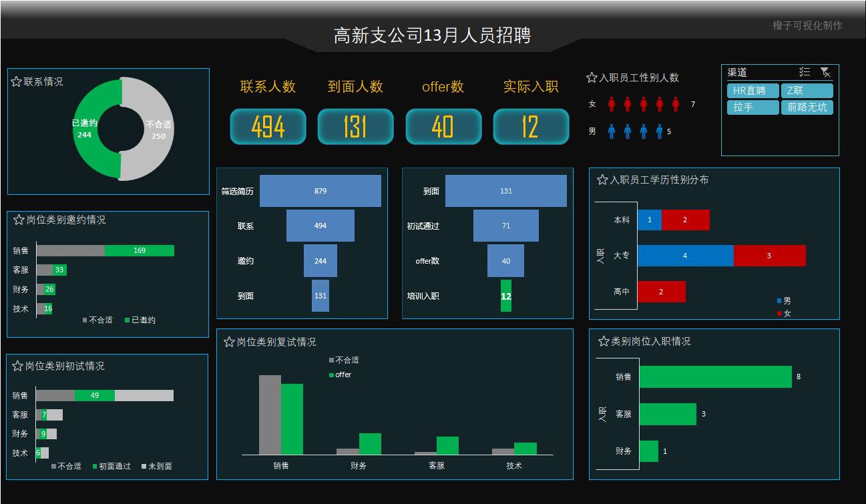The image size is (866, 504).
Task: Click the 渠道 slicer header
Action: point(737,72)
